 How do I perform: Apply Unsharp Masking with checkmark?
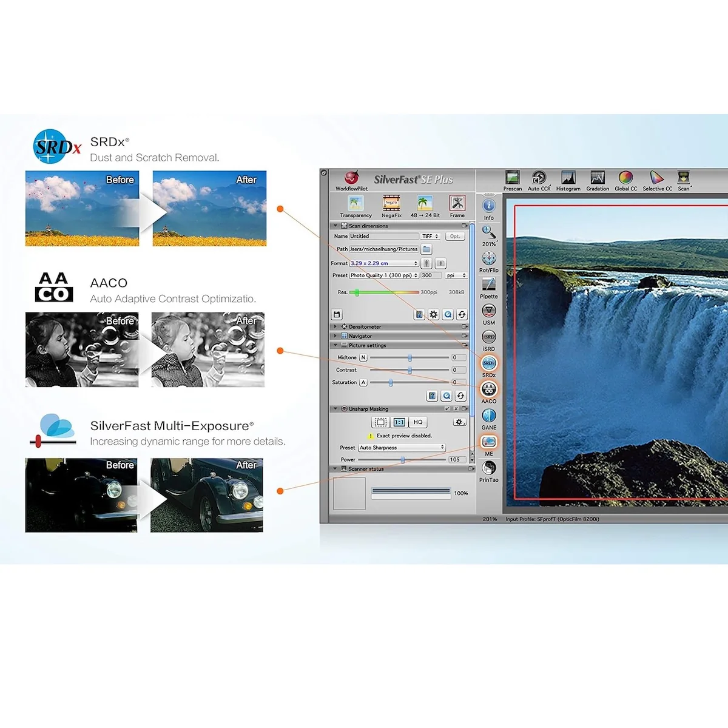[x=448, y=409]
